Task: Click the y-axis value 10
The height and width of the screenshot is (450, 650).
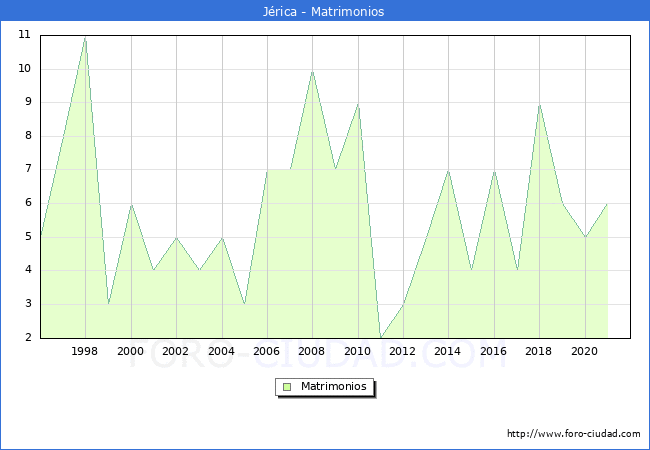Action: click(x=25, y=69)
